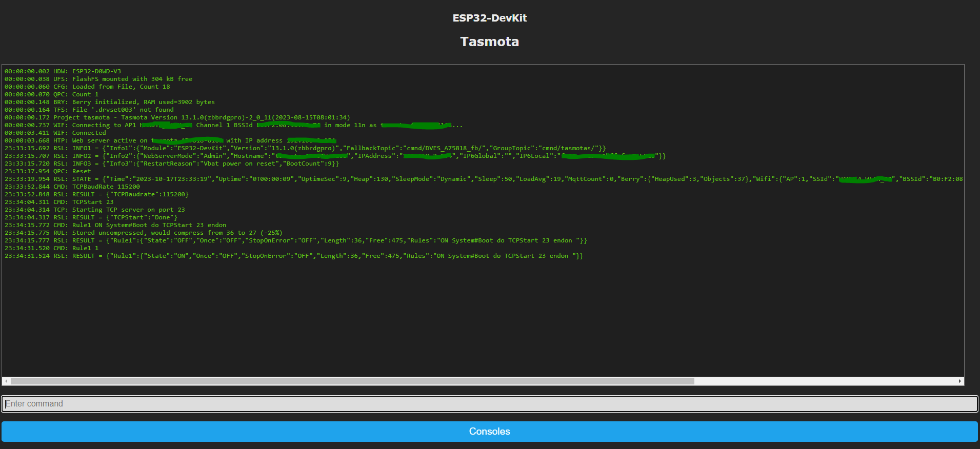This screenshot has height=449, width=980.
Task: Click the Enter command input field
Action: pyautogui.click(x=490, y=404)
